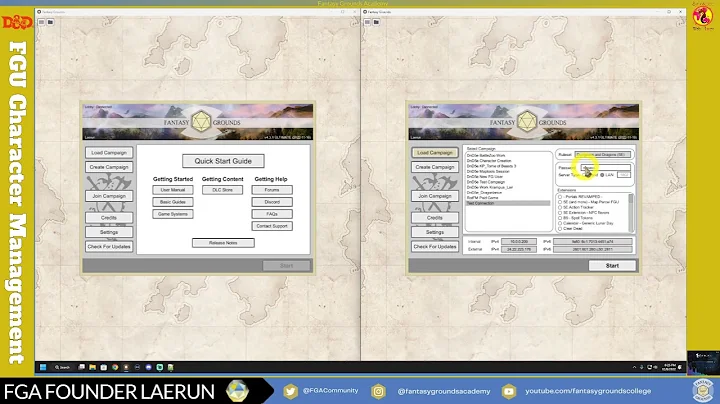The height and width of the screenshot is (404, 720).
Task: Open taskbar Search box
Action: point(62,367)
